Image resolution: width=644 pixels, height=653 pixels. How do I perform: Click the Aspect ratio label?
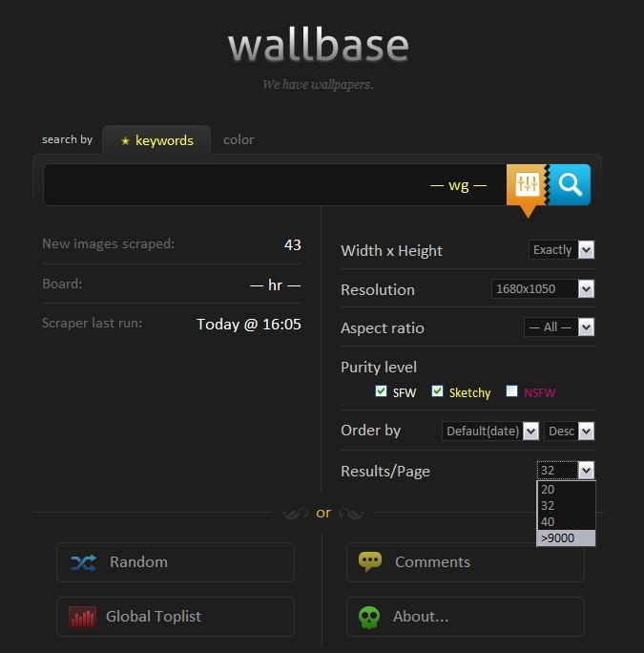pos(383,328)
